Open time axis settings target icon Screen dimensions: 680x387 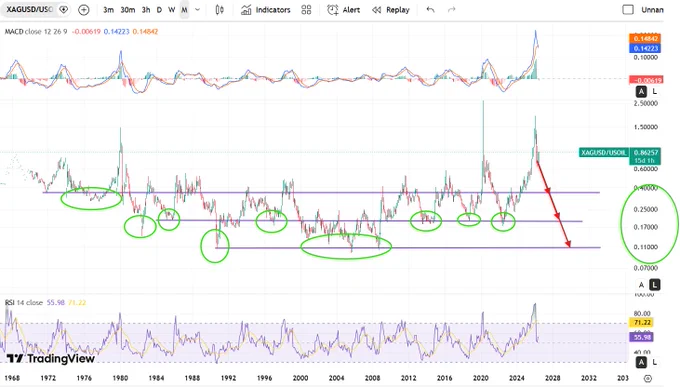[647, 378]
